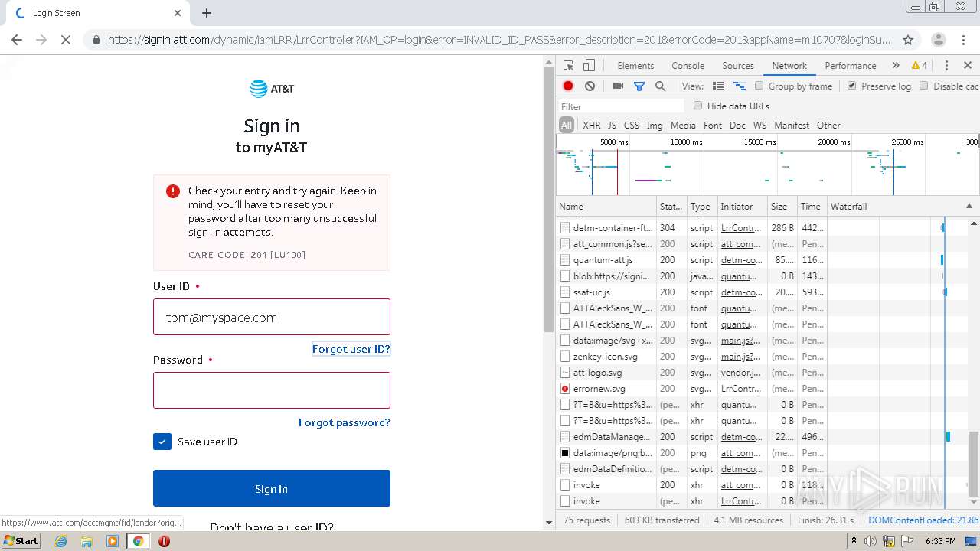Open Chrome's three-dot menu
This screenshot has width=980, height=551.
[964, 40]
